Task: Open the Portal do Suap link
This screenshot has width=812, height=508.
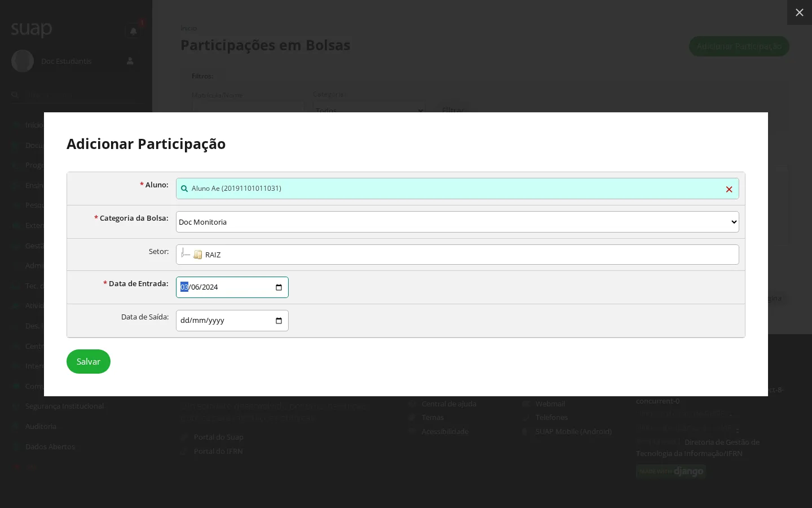Action: click(218, 437)
